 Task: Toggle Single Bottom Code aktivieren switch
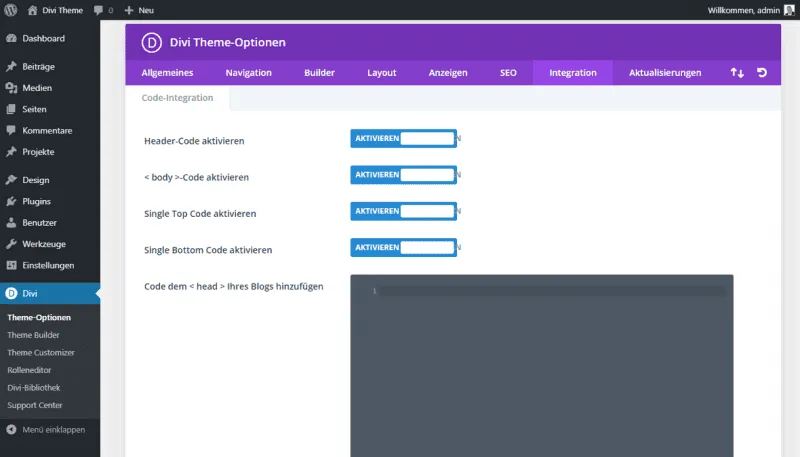(404, 247)
